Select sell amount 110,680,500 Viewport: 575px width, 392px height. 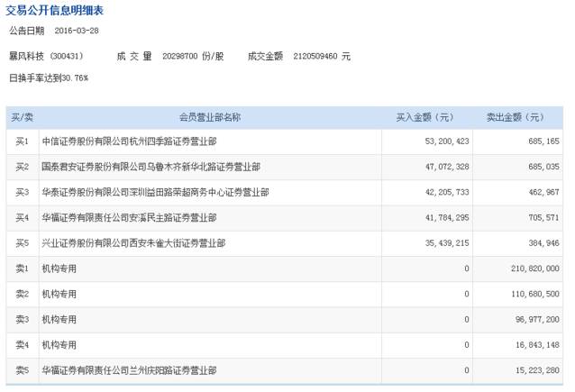click(535, 294)
